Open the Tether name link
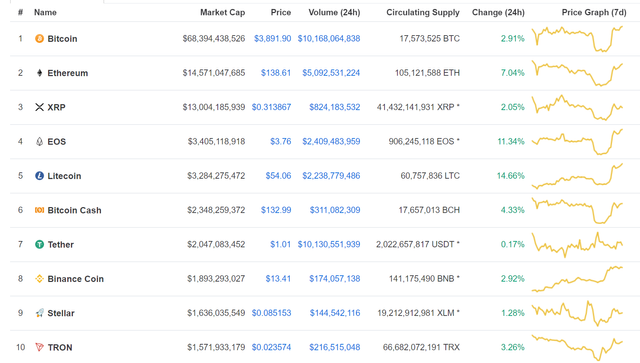The height and width of the screenshot is (363, 640). 60,245
